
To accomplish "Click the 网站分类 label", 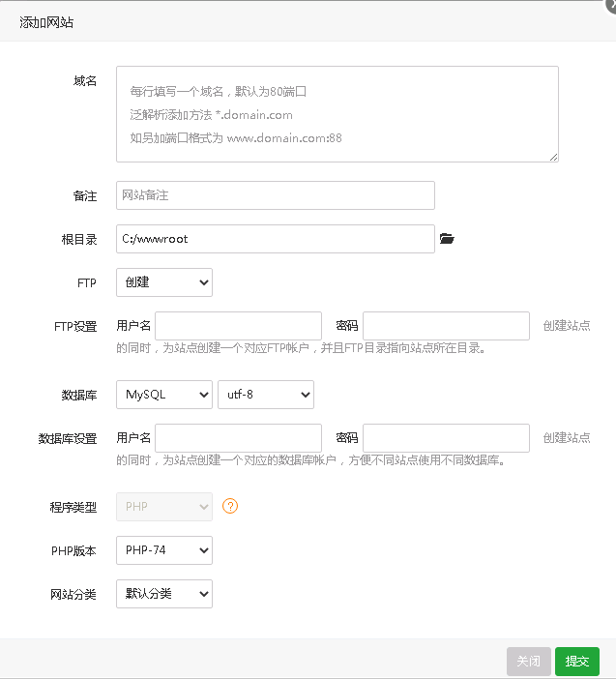I will [x=73, y=595].
